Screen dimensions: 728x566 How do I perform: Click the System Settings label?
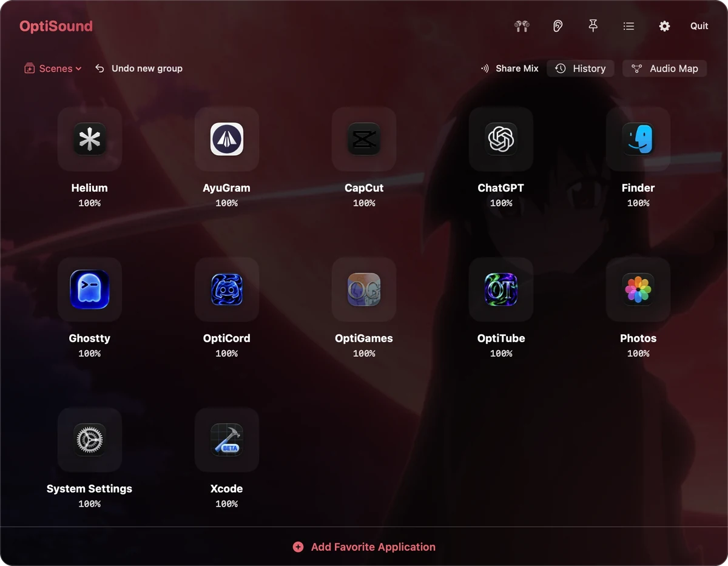pos(90,489)
